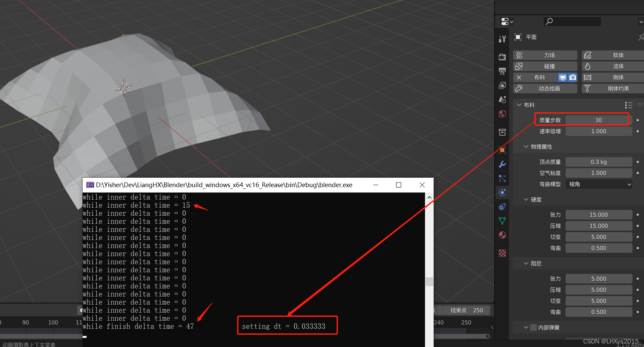Open the Texture properties checkerboard tab
Image resolution: width=644 pixels, height=347 pixels.
click(502, 253)
